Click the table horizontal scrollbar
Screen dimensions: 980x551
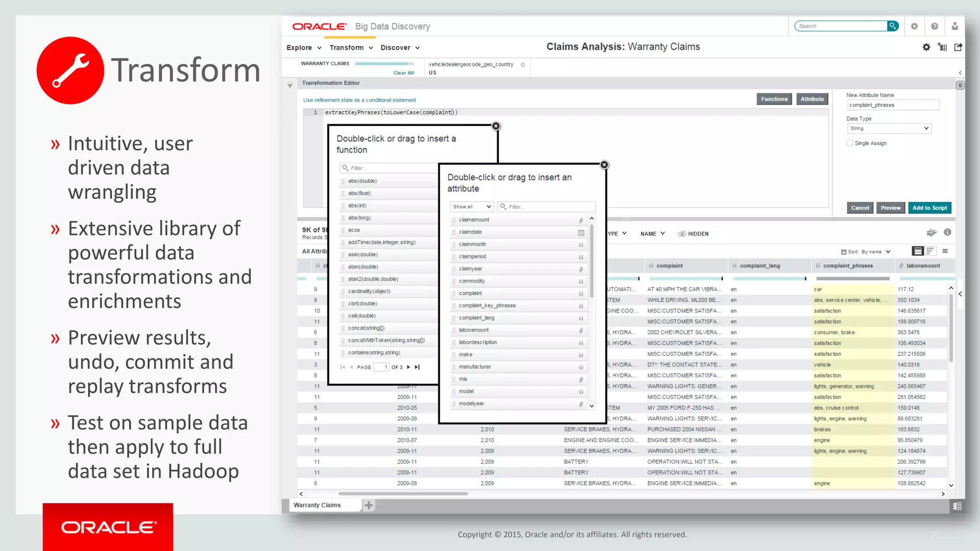tap(403, 494)
